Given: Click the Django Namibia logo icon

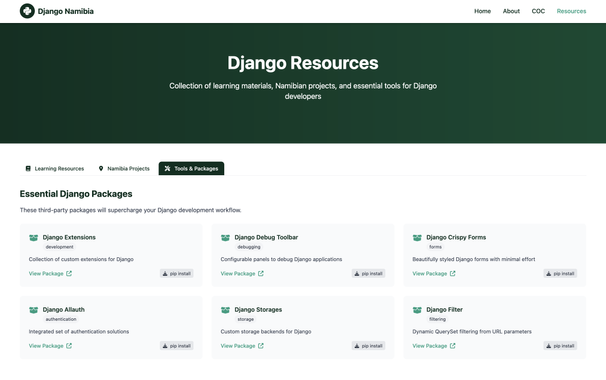Looking at the screenshot, I should coord(27,11).
